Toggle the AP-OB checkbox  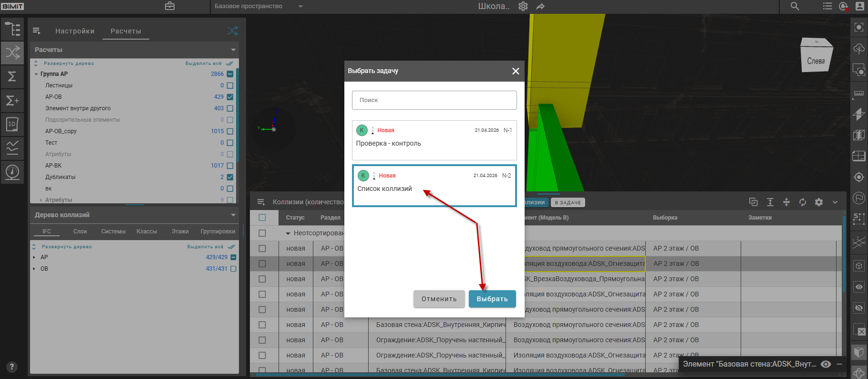click(230, 97)
